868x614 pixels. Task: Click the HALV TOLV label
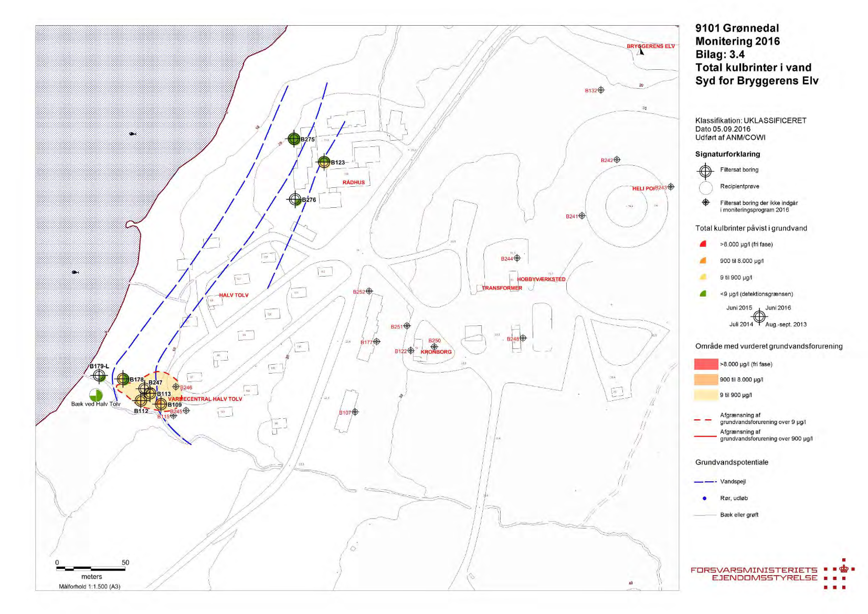click(x=234, y=295)
